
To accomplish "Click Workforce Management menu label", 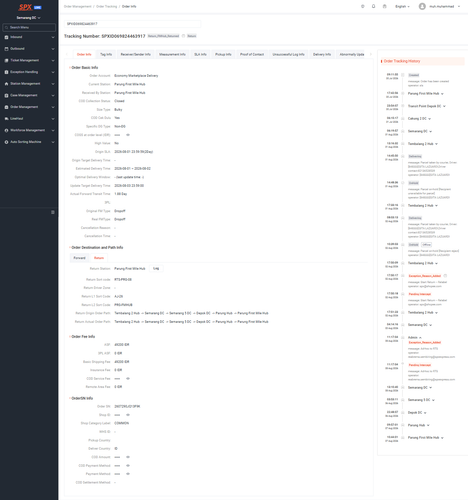I will pyautogui.click(x=27, y=131).
